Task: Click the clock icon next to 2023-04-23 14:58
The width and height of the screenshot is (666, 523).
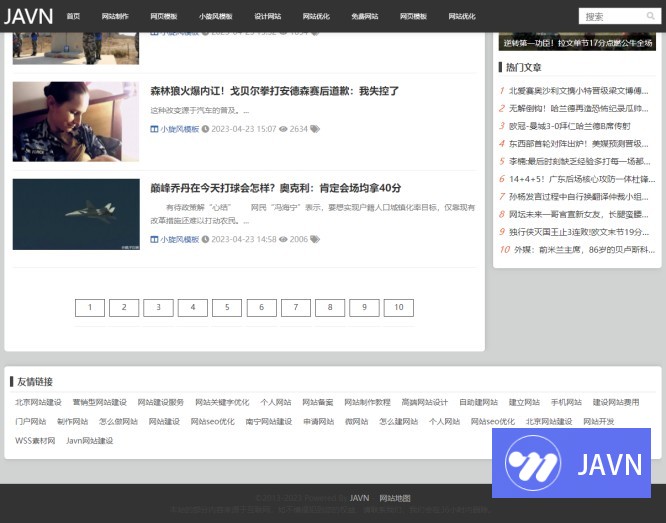Action: (x=205, y=239)
